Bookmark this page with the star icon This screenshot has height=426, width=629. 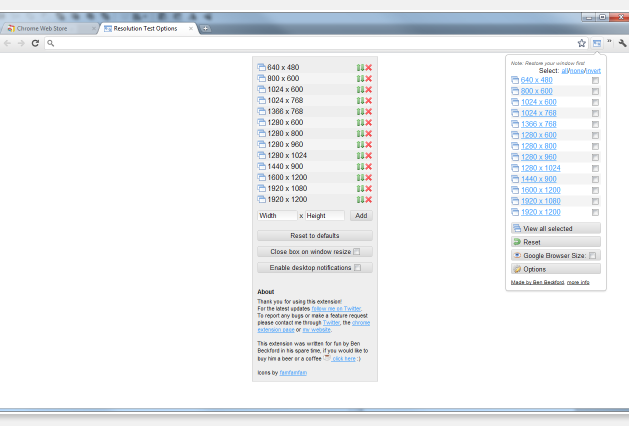pos(581,43)
